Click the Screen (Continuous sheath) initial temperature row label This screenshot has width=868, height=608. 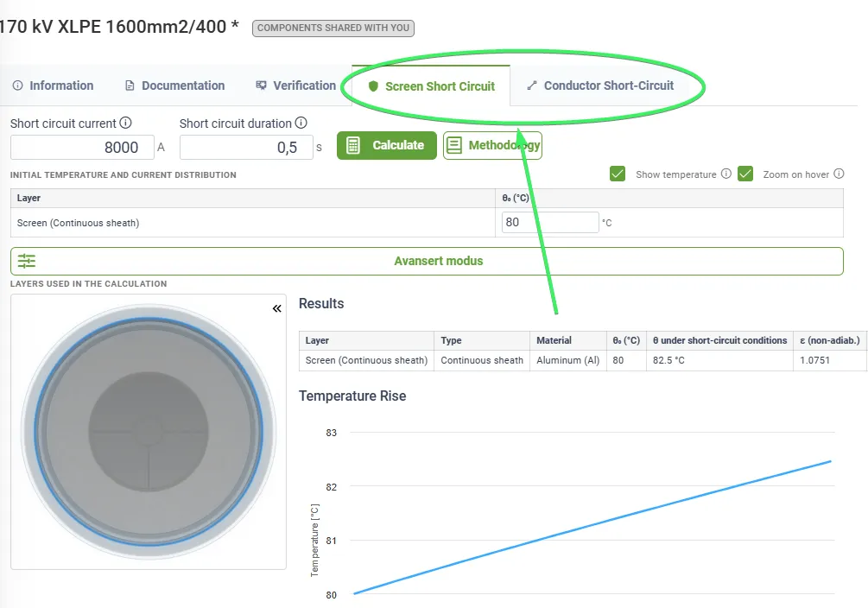(x=78, y=223)
